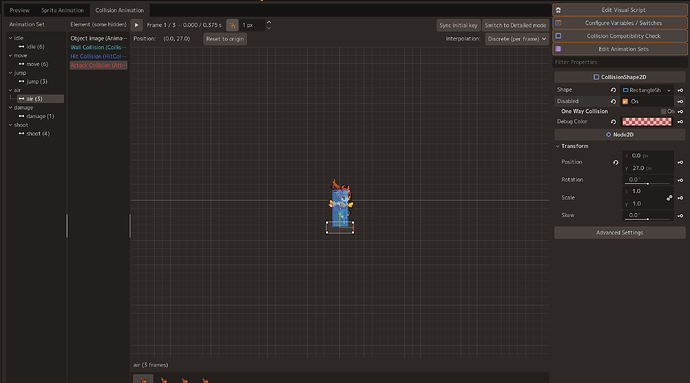Image resolution: width=690 pixels, height=383 pixels.
Task: Toggle the Scale ratio lock chain icon
Action: 669,198
